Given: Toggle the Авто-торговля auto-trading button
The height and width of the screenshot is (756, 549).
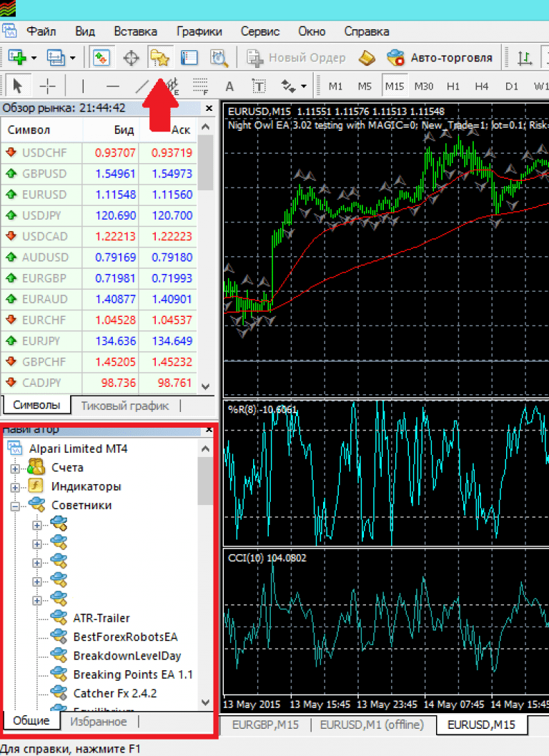Looking at the screenshot, I should (440, 58).
